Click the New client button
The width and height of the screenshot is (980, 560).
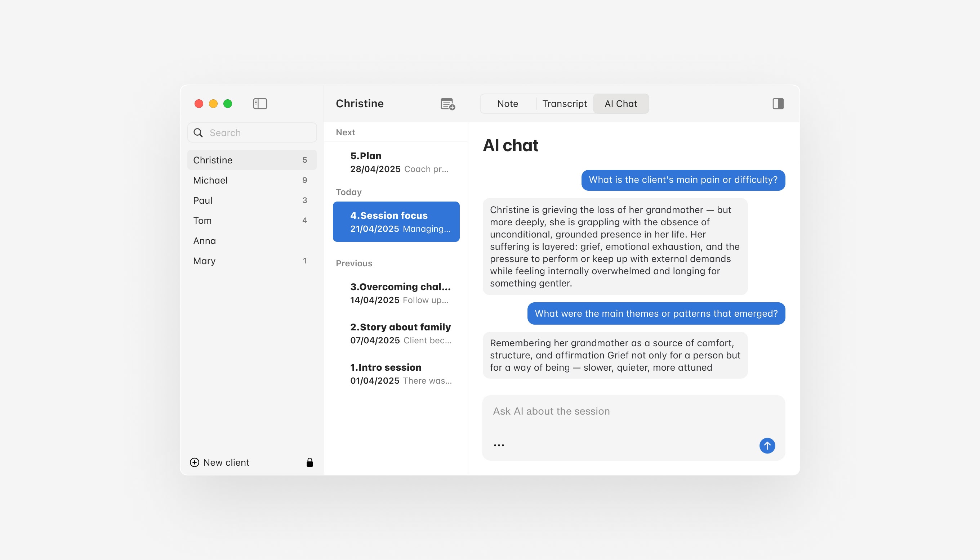[226, 462]
